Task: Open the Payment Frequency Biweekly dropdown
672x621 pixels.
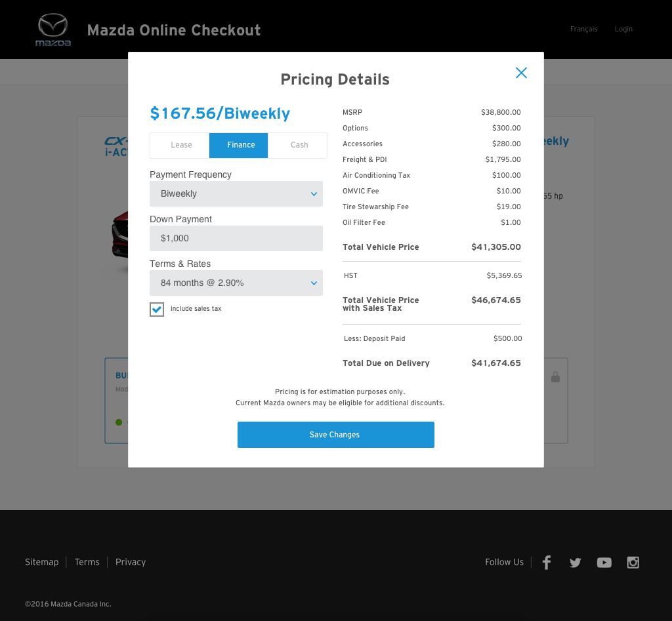Action: click(x=236, y=193)
